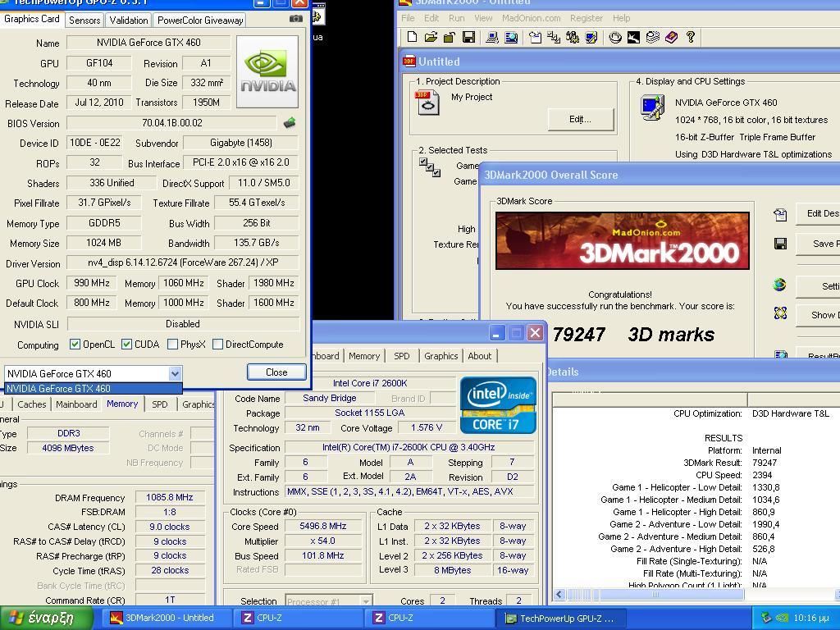The width and height of the screenshot is (840, 630).
Task: Click the left arrow of Details horizontal scrollbar
Action: coord(559,594)
